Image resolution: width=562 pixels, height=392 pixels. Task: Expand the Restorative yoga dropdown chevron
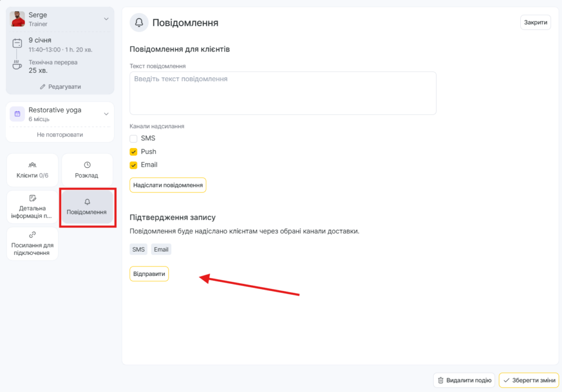click(106, 114)
